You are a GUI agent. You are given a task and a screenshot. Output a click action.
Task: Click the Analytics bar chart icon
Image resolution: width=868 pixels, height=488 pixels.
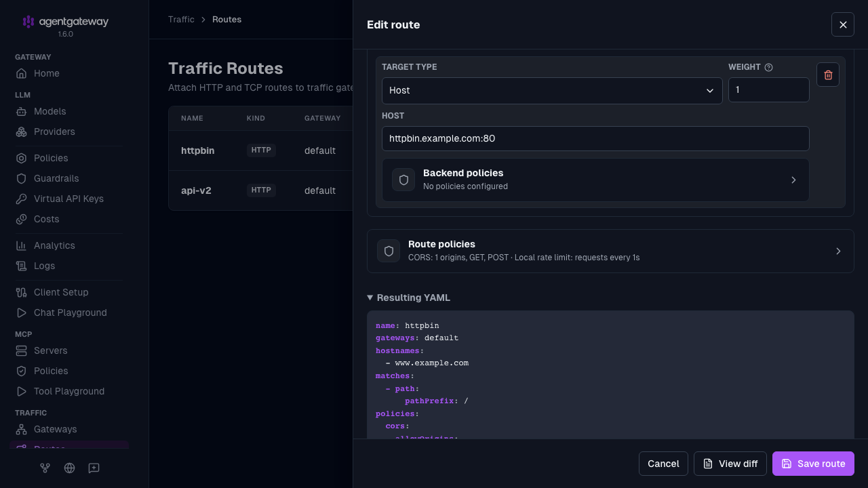[x=22, y=245]
